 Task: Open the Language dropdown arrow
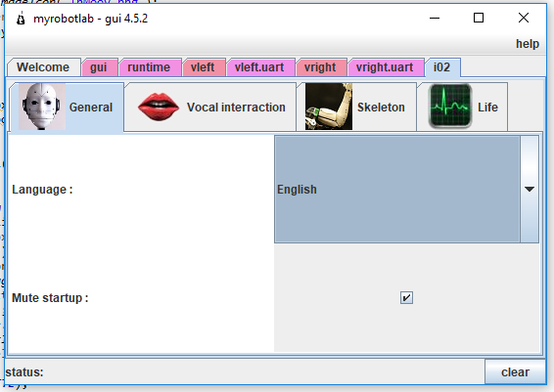[x=530, y=189]
